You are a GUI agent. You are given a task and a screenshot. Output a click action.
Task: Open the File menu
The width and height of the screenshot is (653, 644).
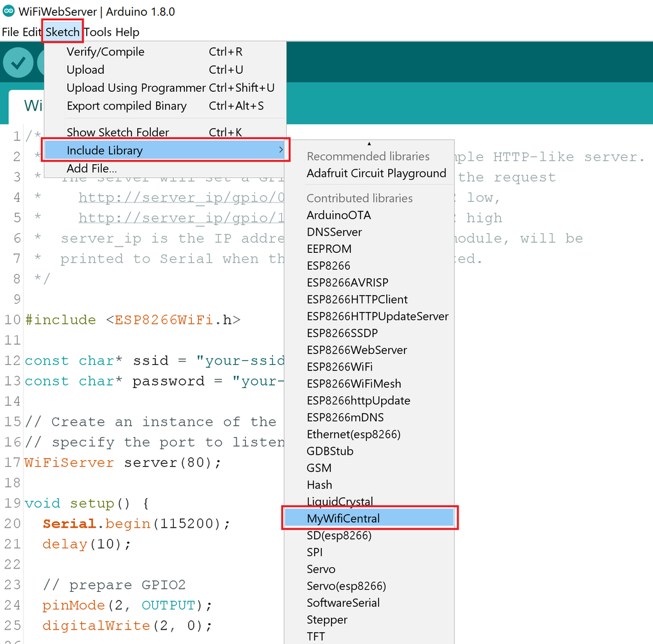[x=11, y=32]
